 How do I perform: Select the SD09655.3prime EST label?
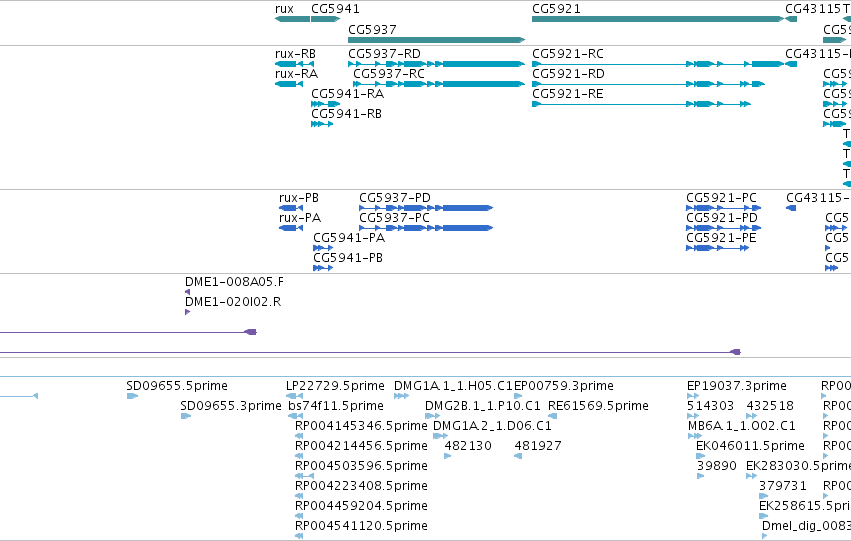pos(231,406)
